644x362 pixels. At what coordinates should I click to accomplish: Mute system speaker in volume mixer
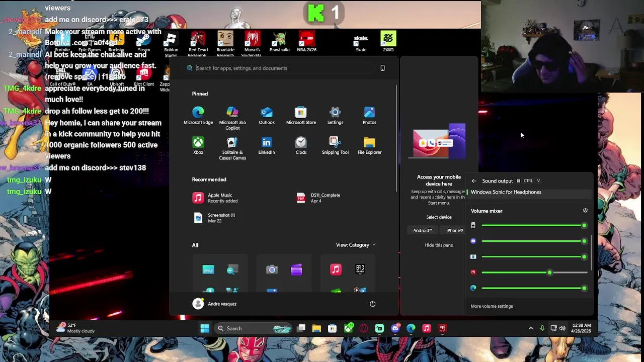pos(473,225)
